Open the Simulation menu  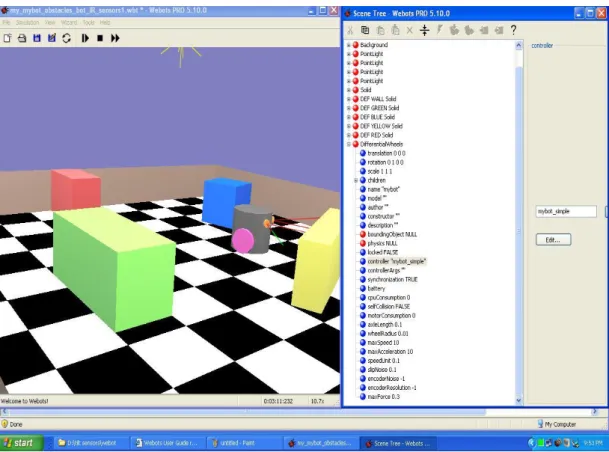[x=27, y=23]
